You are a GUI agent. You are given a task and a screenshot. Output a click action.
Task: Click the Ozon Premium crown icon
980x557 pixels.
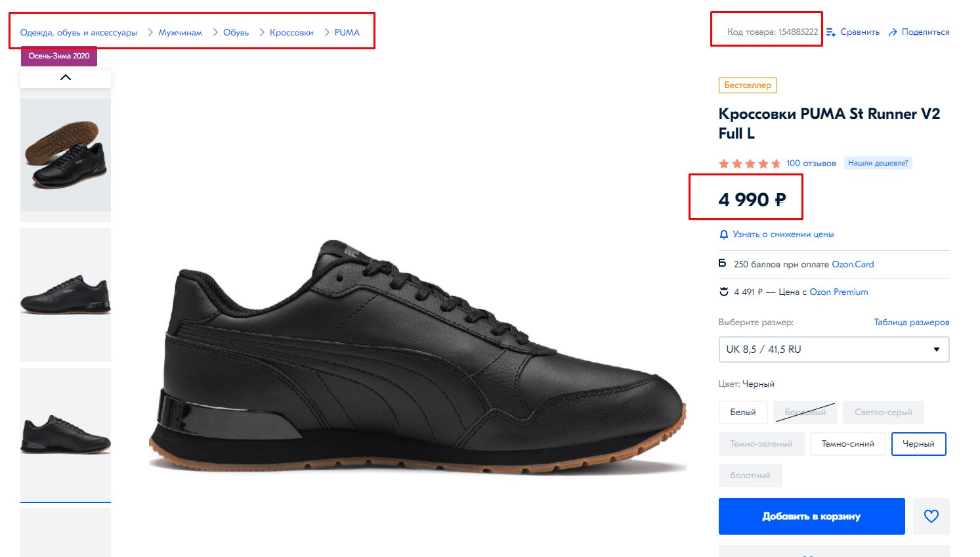tap(724, 292)
